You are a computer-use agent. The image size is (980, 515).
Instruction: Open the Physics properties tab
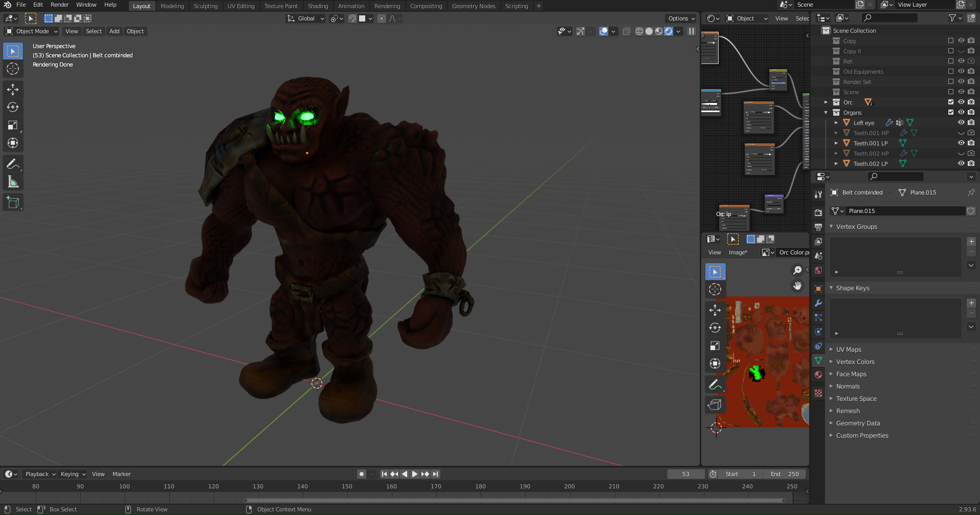[818, 332]
